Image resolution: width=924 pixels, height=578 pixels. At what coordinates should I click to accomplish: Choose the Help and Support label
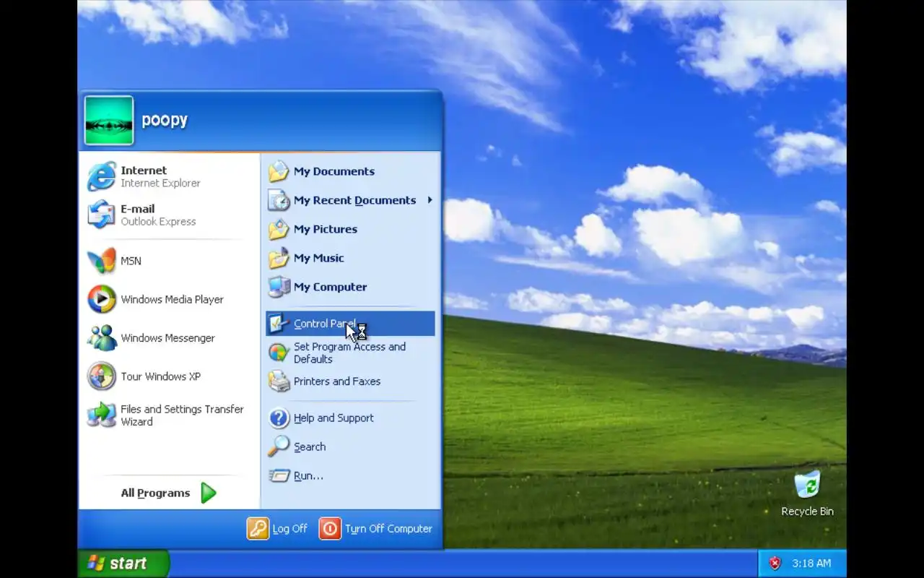click(x=334, y=418)
